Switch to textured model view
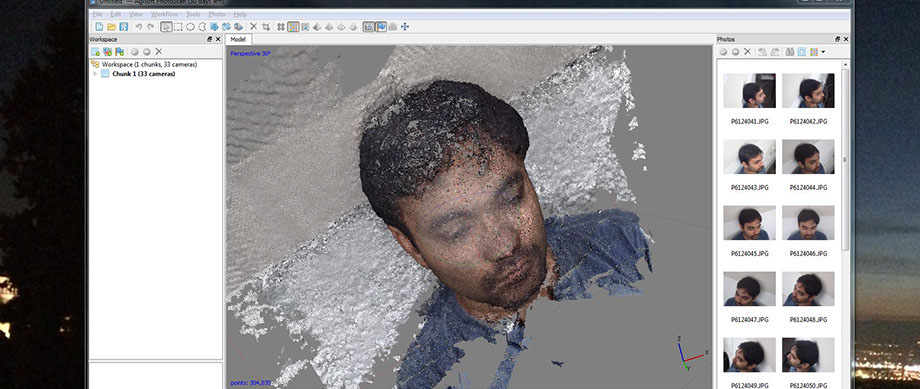 (x=353, y=26)
